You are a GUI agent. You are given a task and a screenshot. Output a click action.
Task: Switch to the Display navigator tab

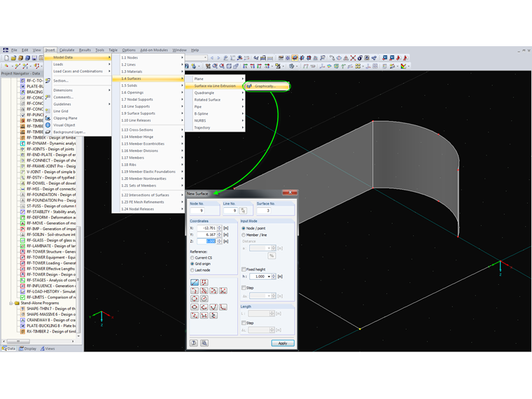pyautogui.click(x=28, y=349)
